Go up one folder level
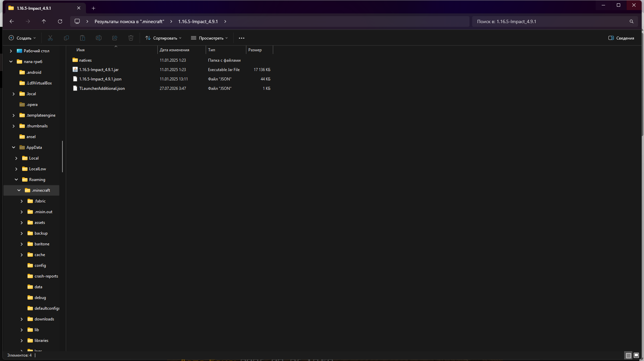Image resolution: width=644 pixels, height=361 pixels. click(x=44, y=21)
